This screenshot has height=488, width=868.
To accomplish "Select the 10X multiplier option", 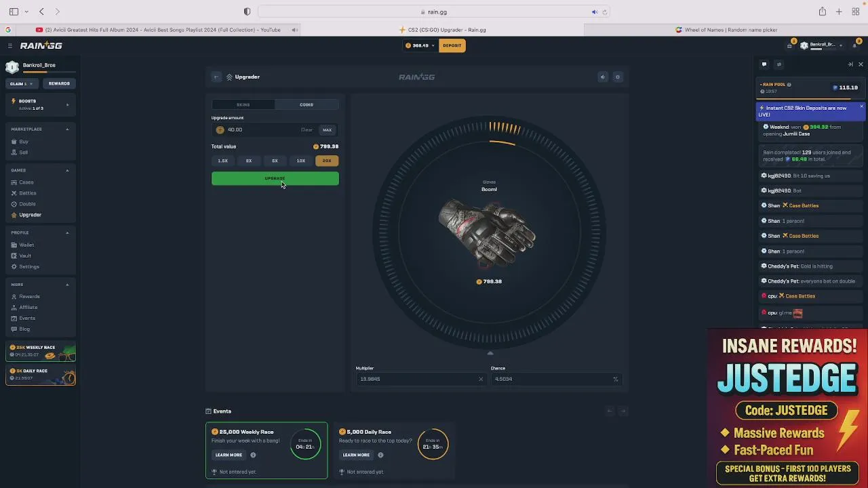I will 301,161.
